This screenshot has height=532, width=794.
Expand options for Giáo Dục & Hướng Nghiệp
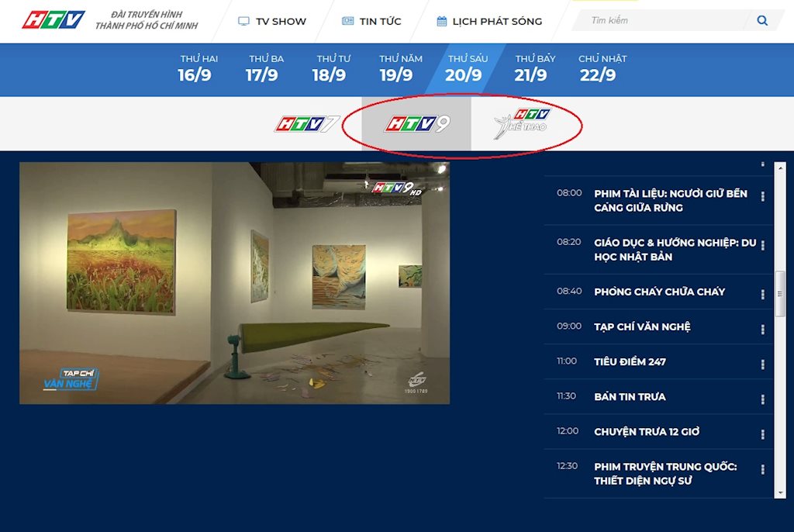(763, 245)
